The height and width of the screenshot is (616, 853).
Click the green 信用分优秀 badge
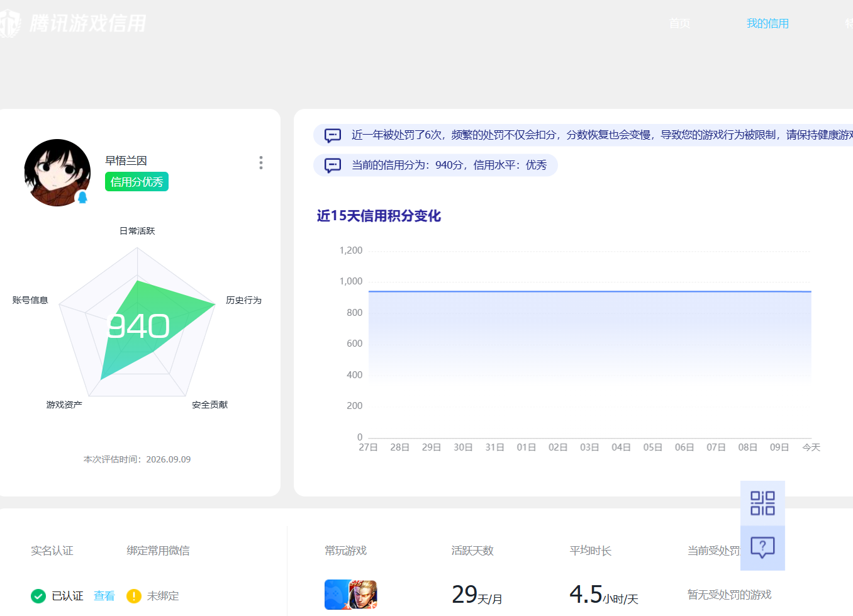137,182
